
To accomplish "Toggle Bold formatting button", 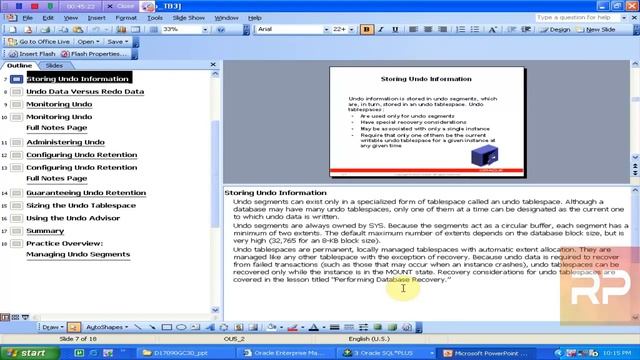I will [x=366, y=29].
